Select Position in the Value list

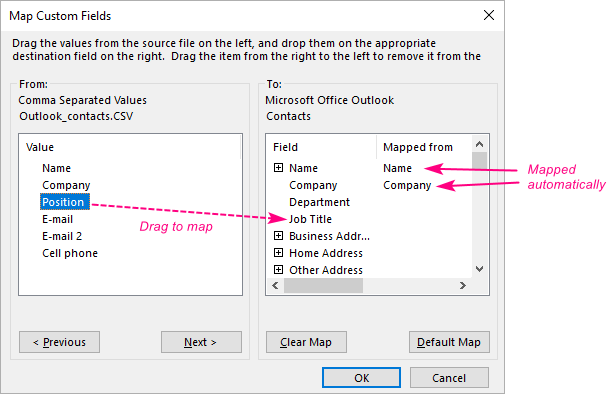click(x=65, y=202)
